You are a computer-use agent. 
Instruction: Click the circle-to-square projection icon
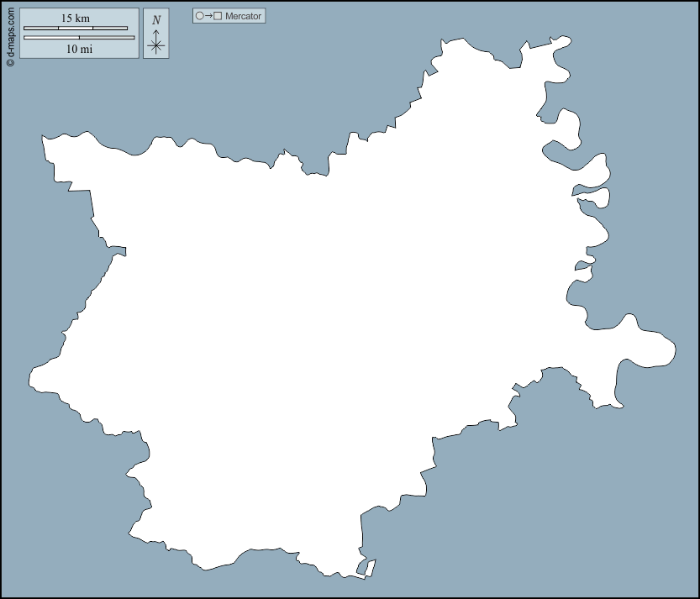(208, 16)
